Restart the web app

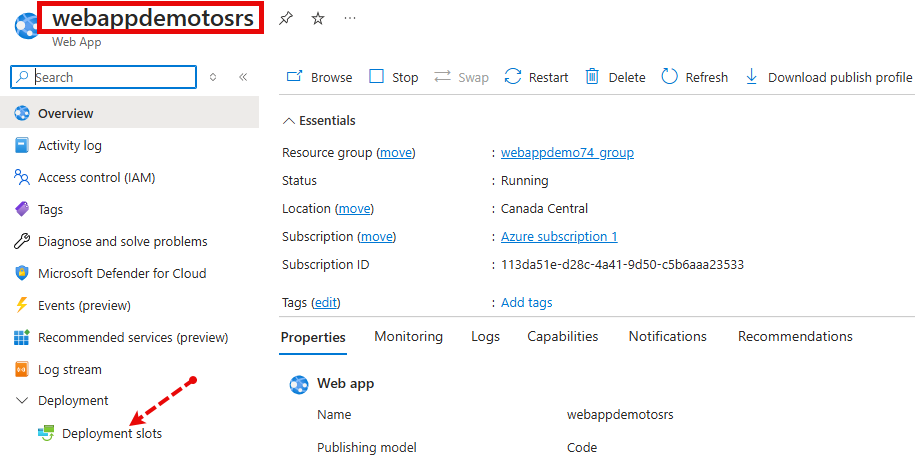pos(536,77)
